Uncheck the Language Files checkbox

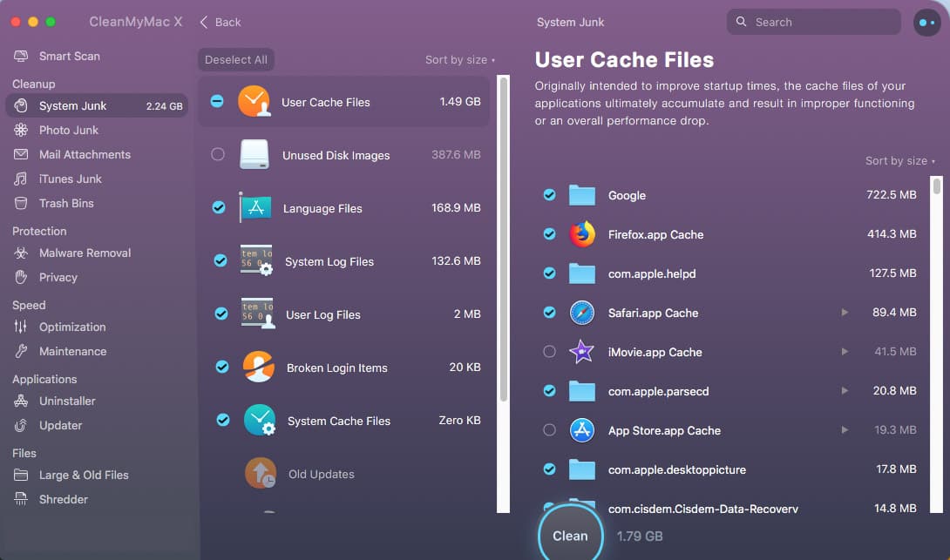tap(219, 207)
